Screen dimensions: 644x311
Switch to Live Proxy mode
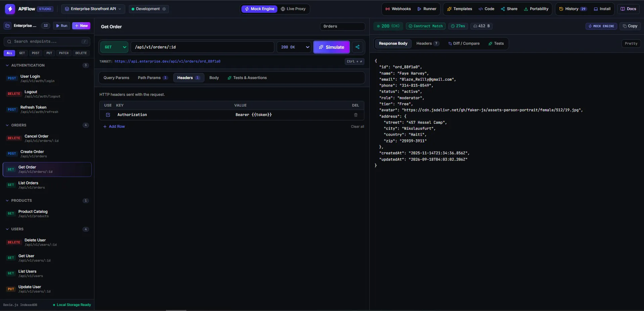293,9
